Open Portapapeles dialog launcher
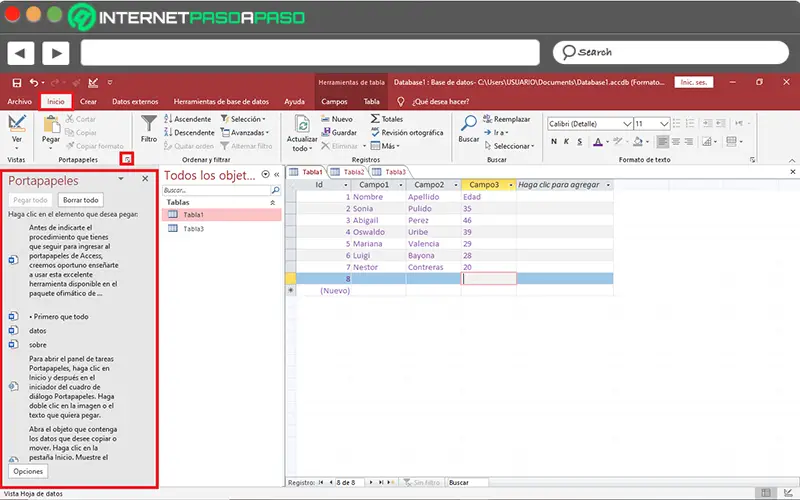 [127, 160]
